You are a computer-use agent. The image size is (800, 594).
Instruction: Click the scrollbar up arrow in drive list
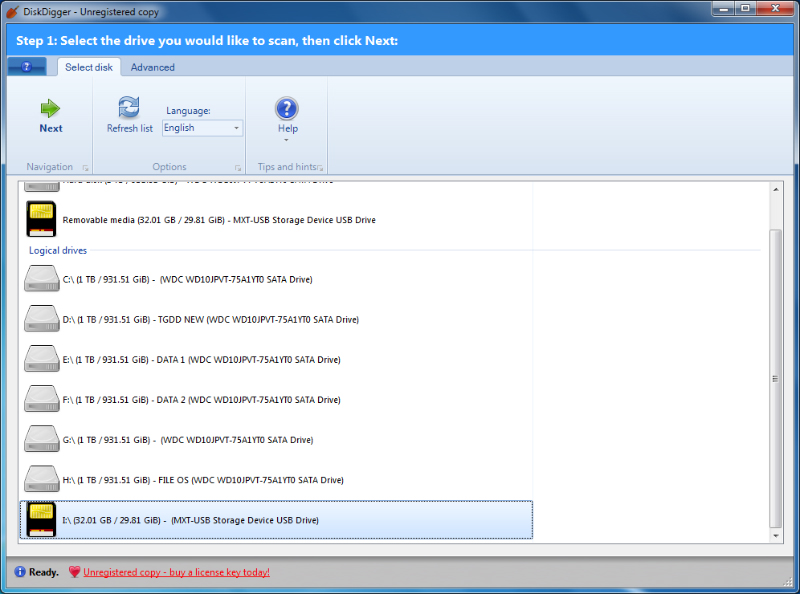point(776,189)
